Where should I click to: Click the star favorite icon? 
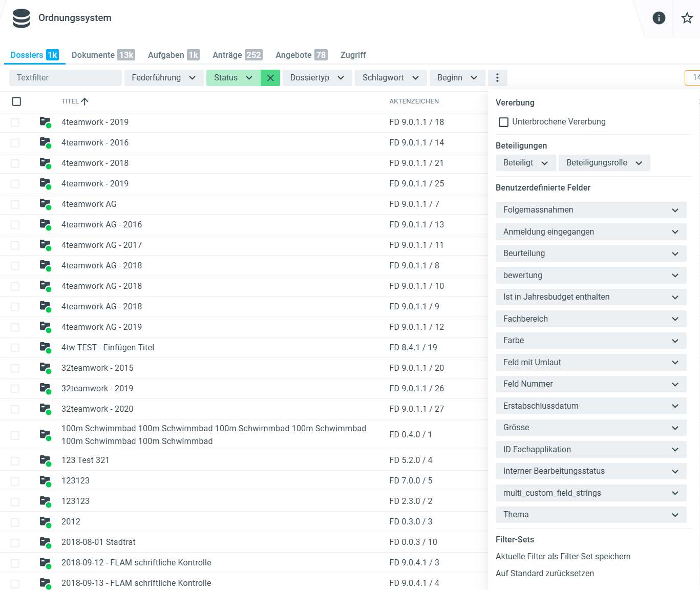pos(687,18)
